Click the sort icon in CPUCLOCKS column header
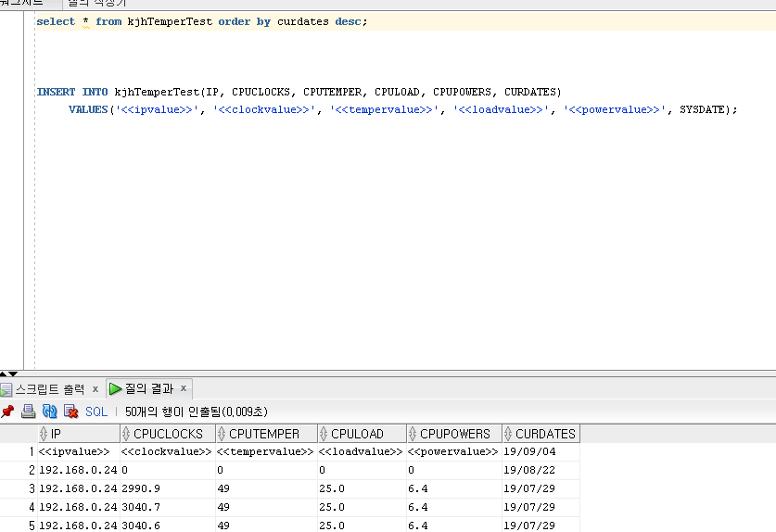 [x=126, y=434]
